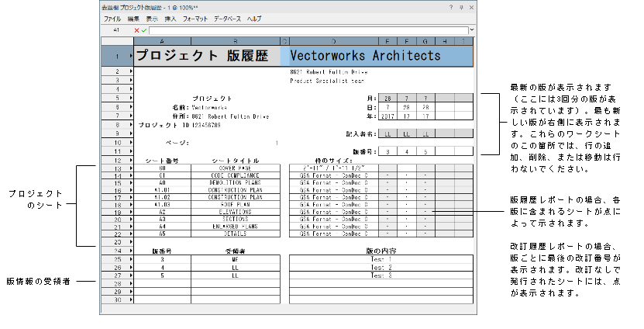Image resolution: width=644 pixels, height=329 pixels.
Task: Click the red X cancel entry icon
Action: pyautogui.click(x=136, y=30)
